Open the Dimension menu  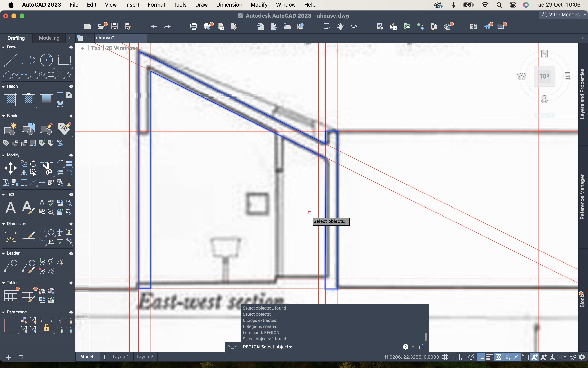pos(229,5)
